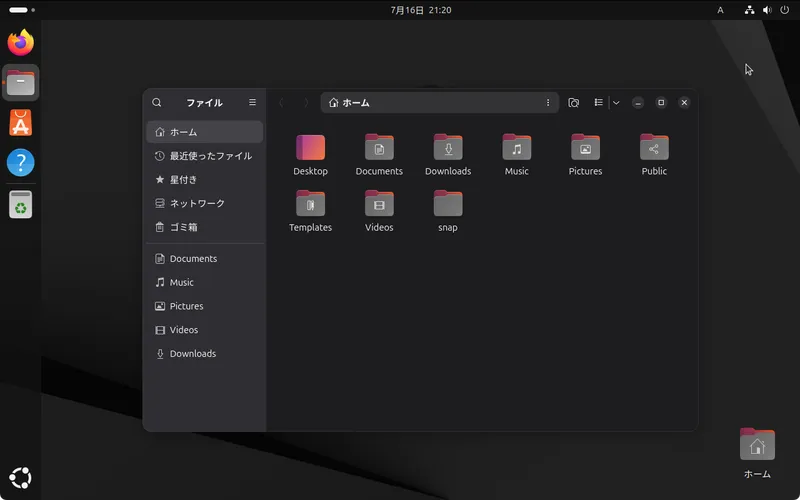This screenshot has height=500, width=800.
Task: Select the Public folder icon
Action: [x=654, y=147]
